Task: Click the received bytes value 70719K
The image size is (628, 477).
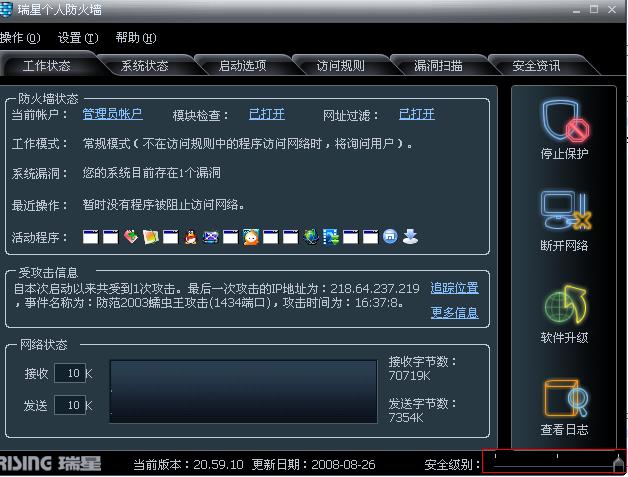Action: (x=409, y=376)
